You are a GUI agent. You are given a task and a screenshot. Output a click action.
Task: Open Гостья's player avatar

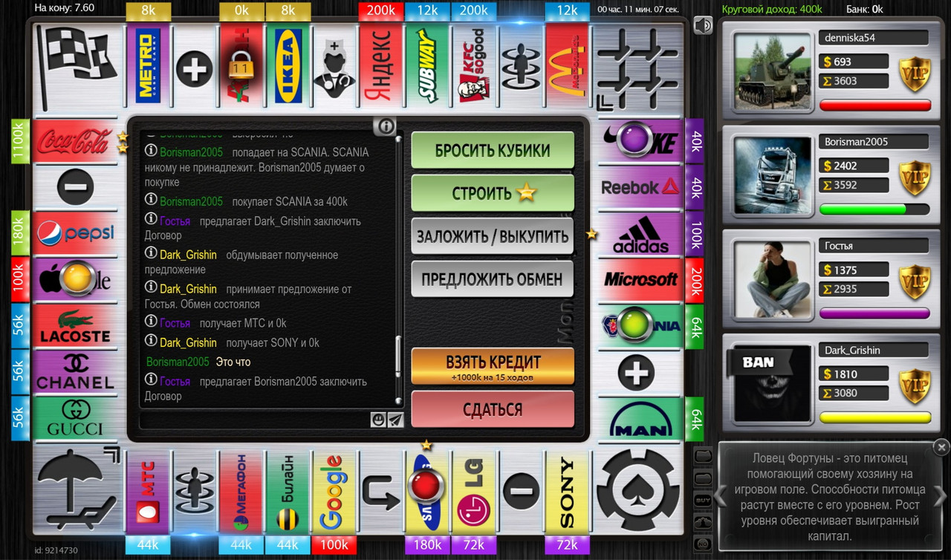tap(771, 279)
